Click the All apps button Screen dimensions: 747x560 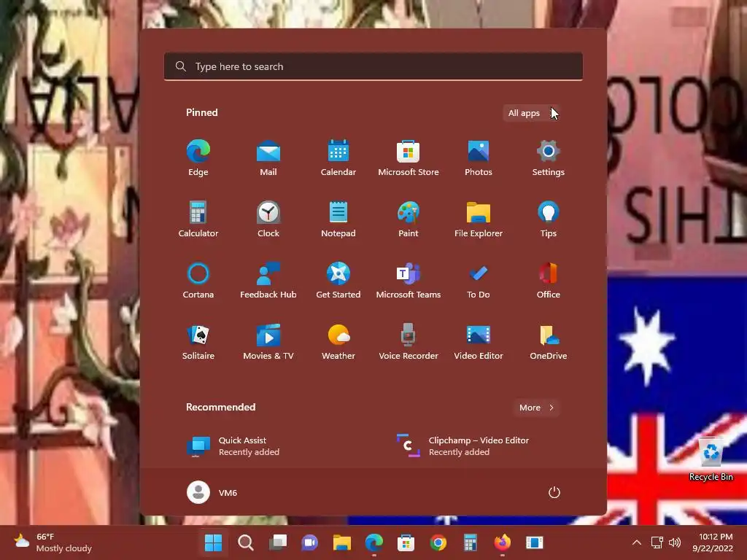click(x=532, y=113)
